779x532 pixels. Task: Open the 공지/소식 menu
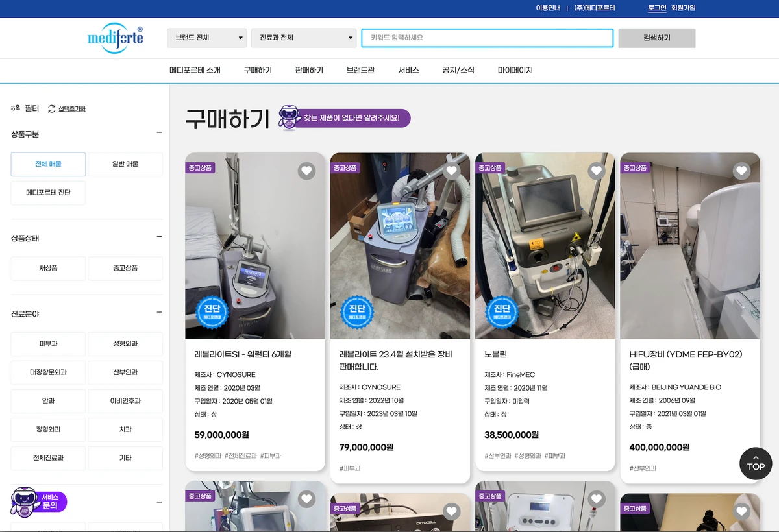click(458, 70)
